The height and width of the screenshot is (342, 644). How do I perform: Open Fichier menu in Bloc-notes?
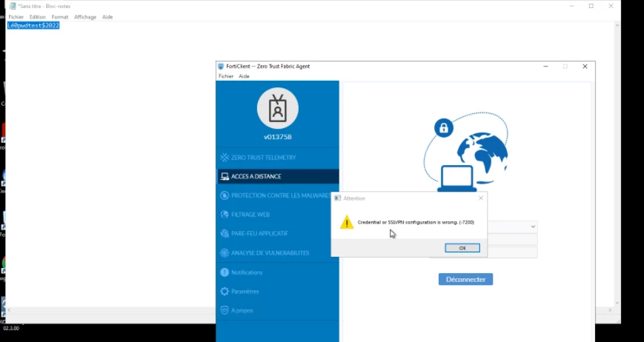click(16, 17)
